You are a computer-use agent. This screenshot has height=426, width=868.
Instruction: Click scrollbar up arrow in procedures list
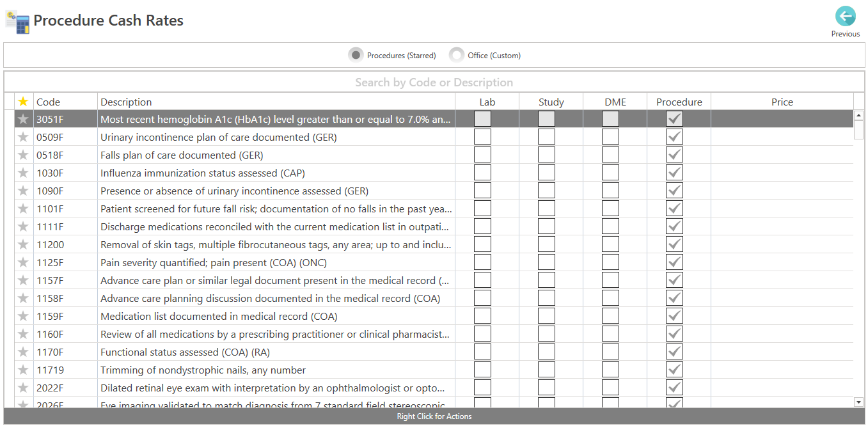click(x=858, y=115)
